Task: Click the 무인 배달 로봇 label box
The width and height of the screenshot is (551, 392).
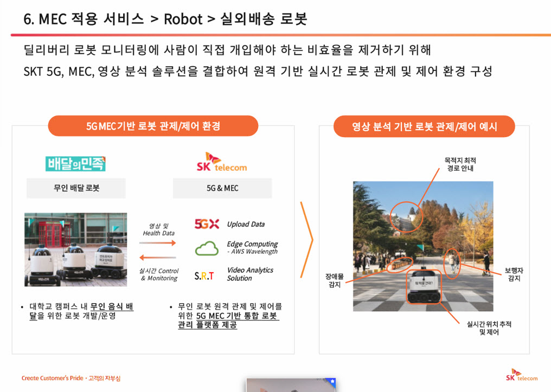Action: 76,188
